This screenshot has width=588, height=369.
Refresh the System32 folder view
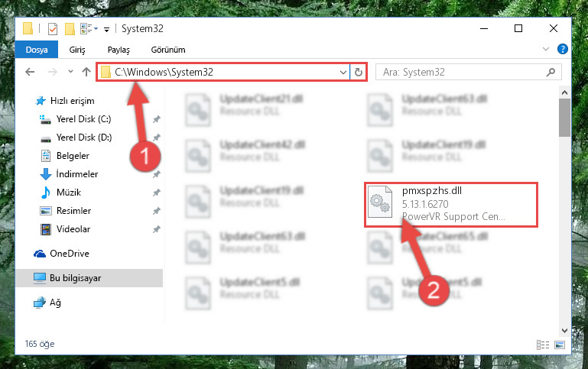[x=359, y=72]
